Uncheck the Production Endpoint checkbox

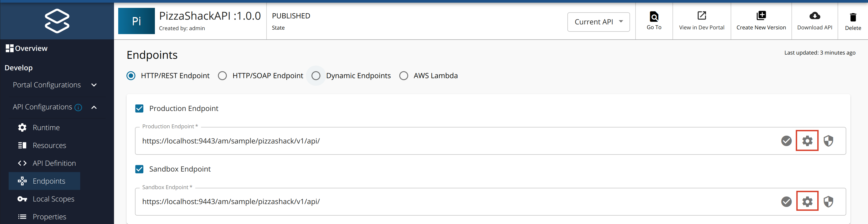pos(139,108)
